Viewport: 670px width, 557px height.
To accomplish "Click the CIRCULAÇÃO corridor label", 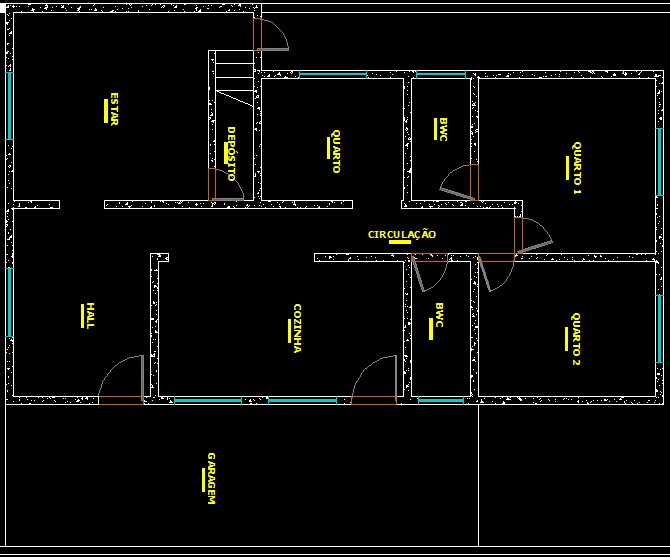I will coord(401,235).
